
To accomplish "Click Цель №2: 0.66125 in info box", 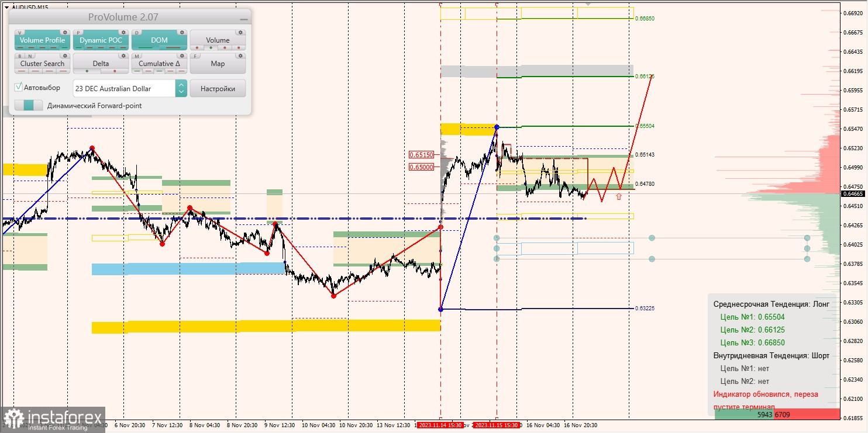I will (x=753, y=330).
